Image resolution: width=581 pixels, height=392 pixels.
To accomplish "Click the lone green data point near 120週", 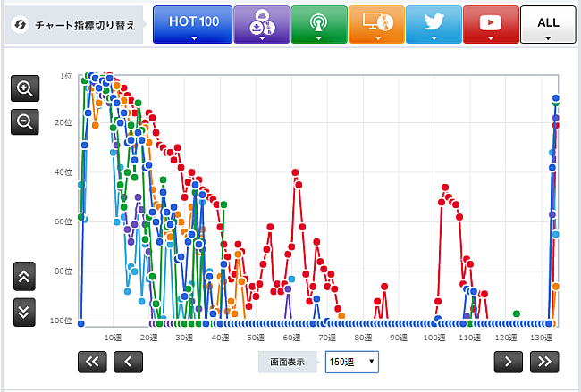I will pyautogui.click(x=517, y=314).
